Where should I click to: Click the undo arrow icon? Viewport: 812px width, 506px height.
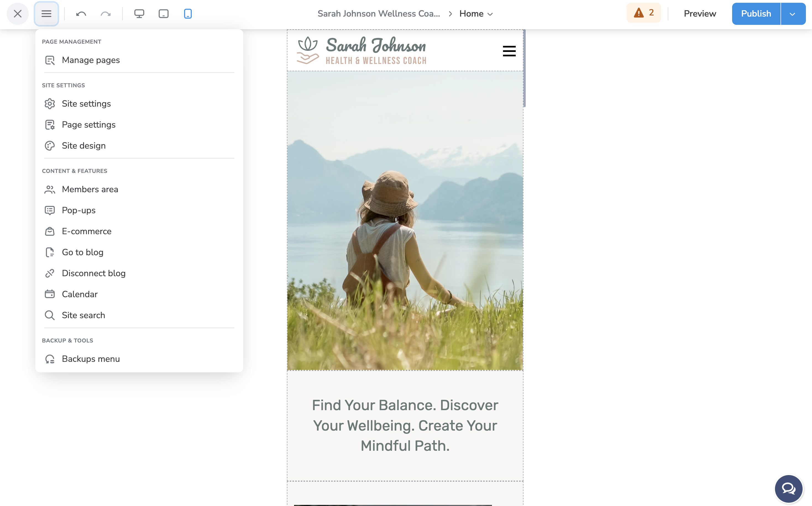[x=80, y=14]
